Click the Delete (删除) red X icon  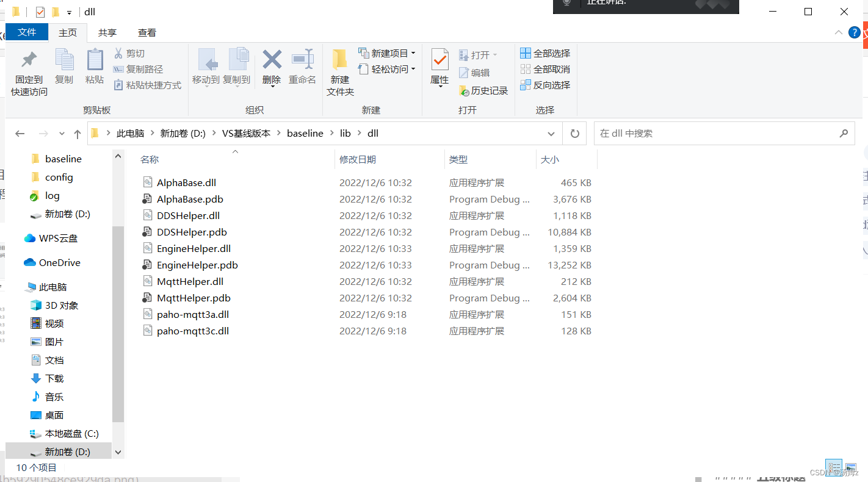click(272, 60)
